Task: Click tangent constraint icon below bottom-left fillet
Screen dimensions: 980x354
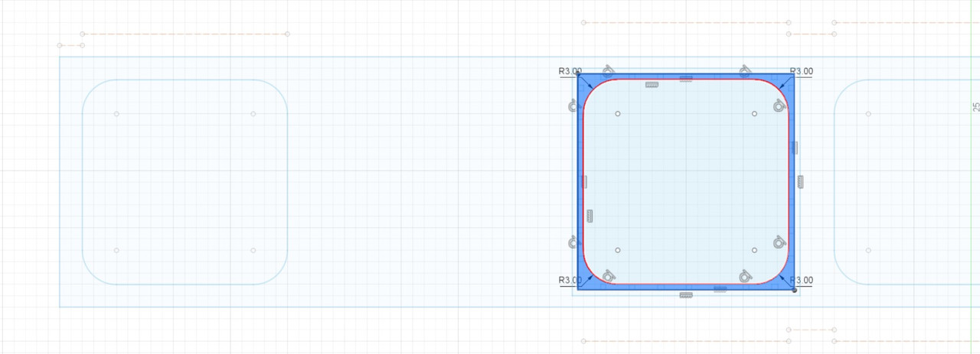Action: point(608,275)
